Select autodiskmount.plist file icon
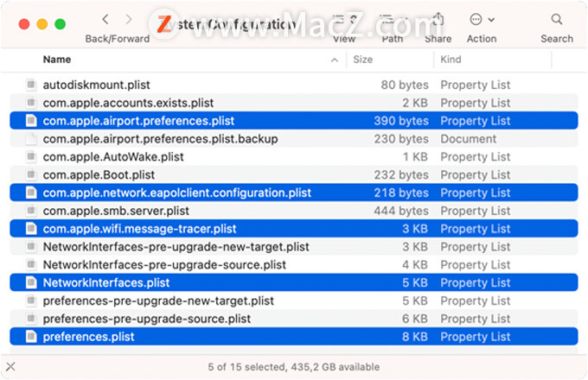This screenshot has height=380, width=588. pos(31,85)
